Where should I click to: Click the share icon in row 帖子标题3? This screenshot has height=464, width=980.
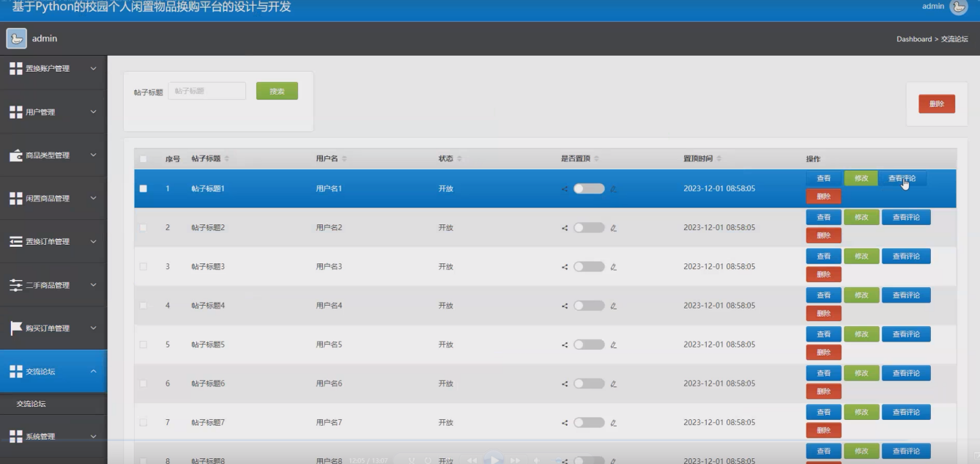(565, 266)
